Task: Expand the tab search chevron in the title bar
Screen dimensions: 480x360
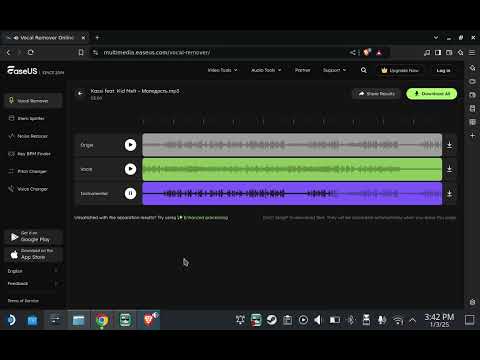Action: (x=436, y=38)
